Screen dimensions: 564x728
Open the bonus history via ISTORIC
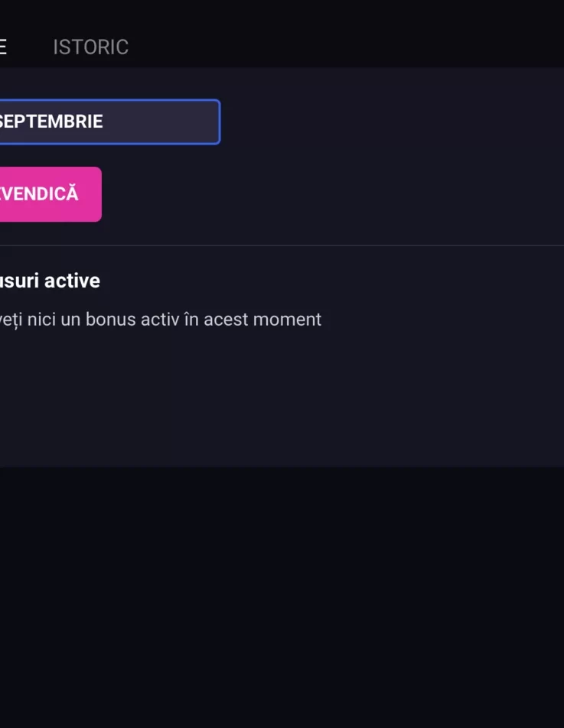[90, 47]
